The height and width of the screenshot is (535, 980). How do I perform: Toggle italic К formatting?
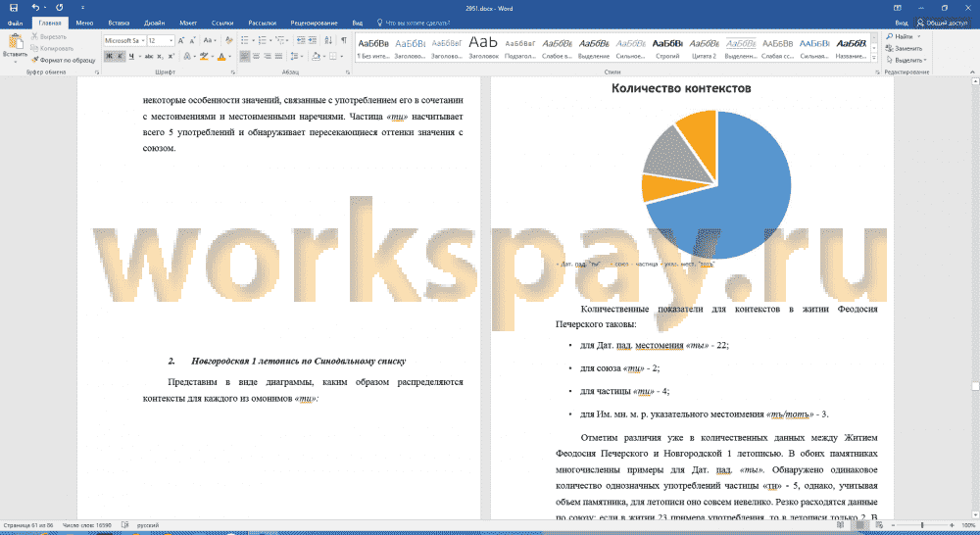click(x=120, y=56)
